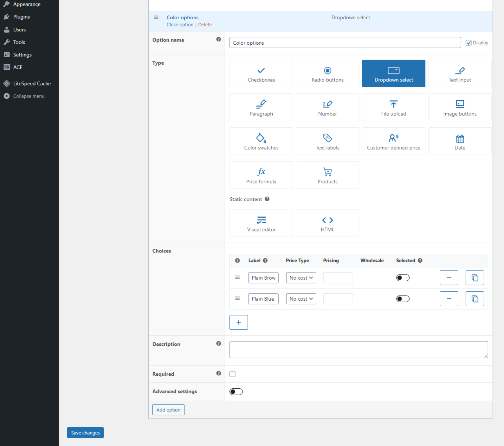Viewport: 504px width, 446px height.
Task: Open Settings in the admin sidebar
Action: 22,55
